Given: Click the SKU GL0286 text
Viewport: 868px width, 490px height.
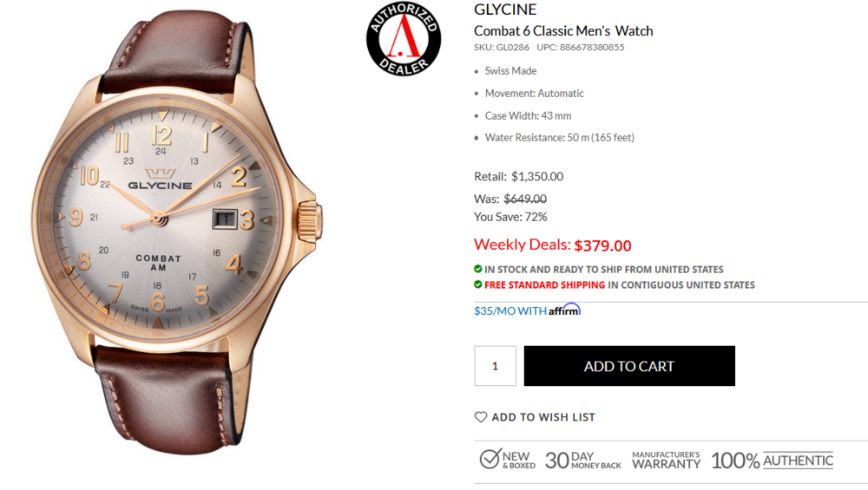Looking at the screenshot, I should [x=502, y=48].
